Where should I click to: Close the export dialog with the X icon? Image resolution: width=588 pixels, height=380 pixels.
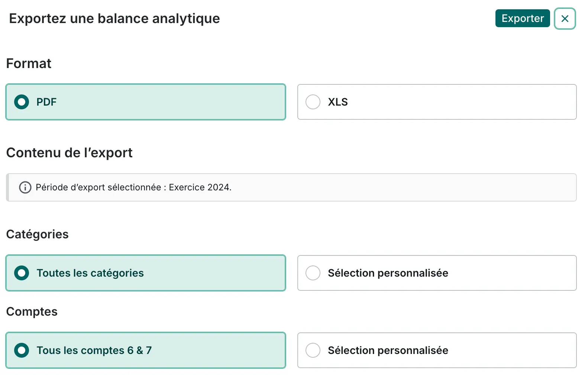[565, 19]
